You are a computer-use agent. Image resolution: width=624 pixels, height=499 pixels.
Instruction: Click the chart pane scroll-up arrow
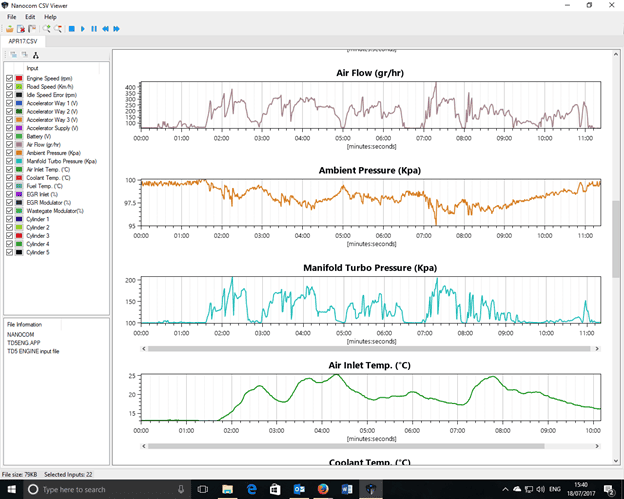click(x=616, y=54)
